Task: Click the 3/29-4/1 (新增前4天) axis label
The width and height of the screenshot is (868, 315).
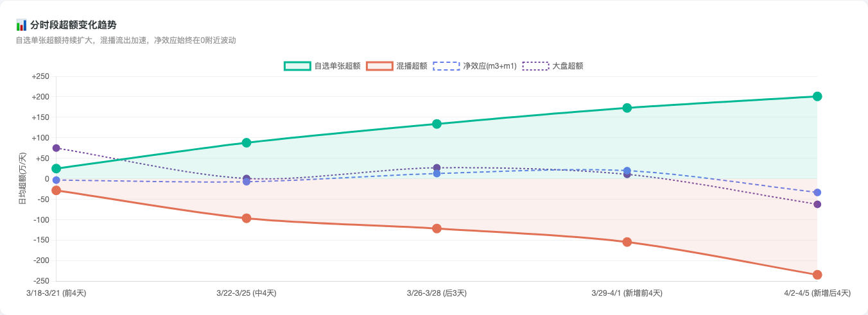Action: coord(627,293)
